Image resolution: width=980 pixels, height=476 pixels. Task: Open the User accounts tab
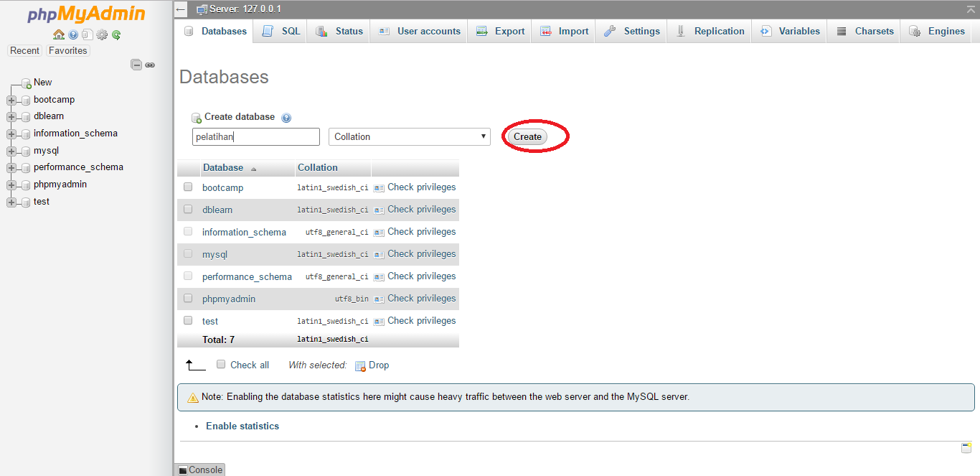(x=419, y=31)
